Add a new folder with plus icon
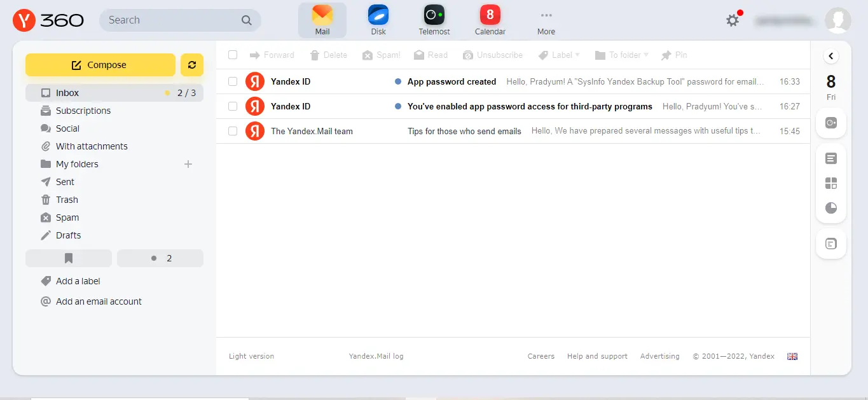This screenshot has height=400, width=868. (x=188, y=164)
